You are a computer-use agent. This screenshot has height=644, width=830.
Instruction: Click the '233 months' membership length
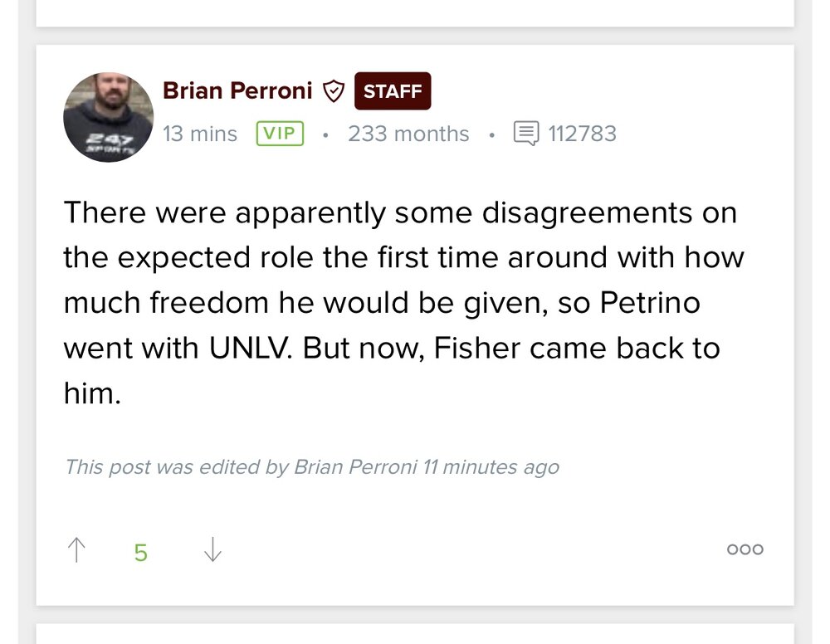(408, 134)
